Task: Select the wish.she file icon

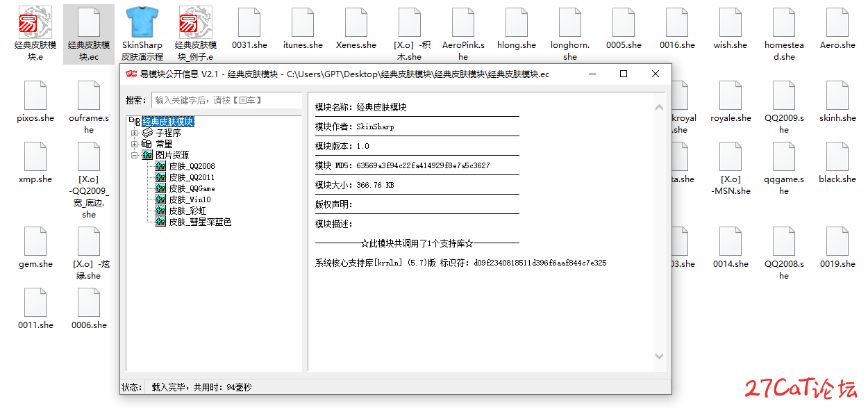Action: pyautogui.click(x=731, y=24)
